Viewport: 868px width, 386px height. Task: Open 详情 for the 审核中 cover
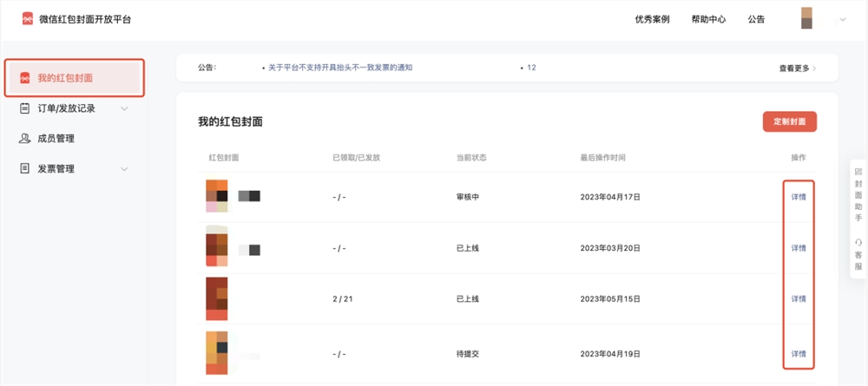(x=799, y=197)
